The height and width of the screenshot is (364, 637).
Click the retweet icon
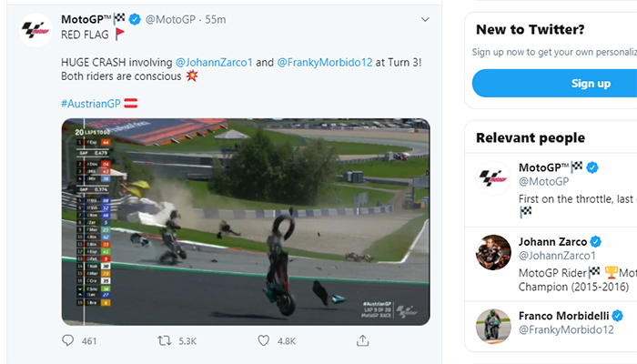165,340
